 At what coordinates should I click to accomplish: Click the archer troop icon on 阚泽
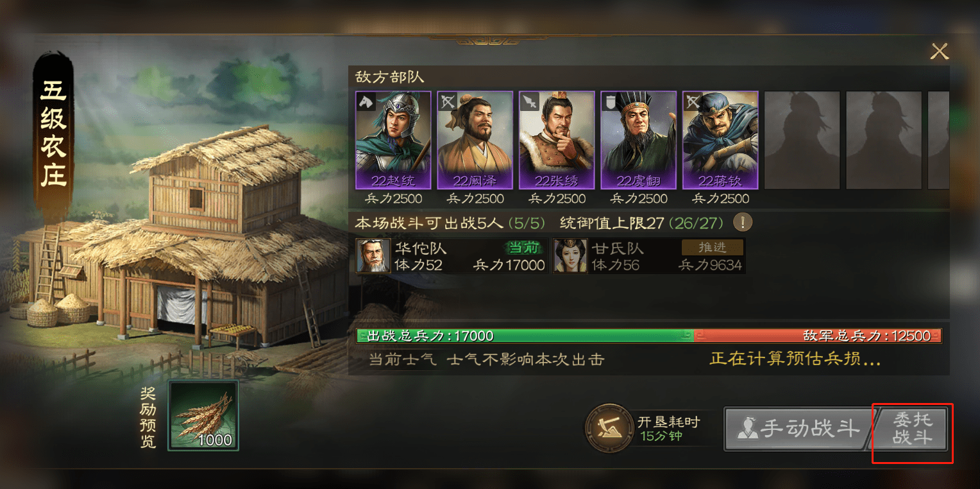click(447, 101)
